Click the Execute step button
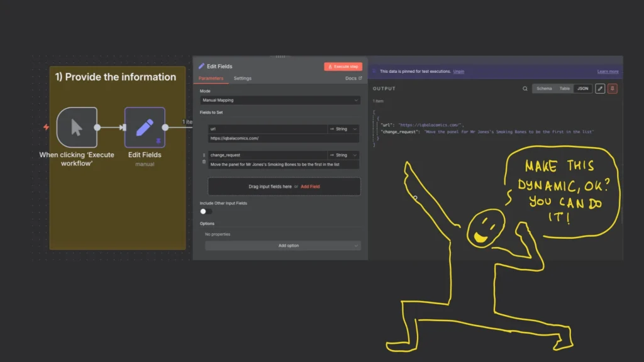644x362 pixels. 343,67
